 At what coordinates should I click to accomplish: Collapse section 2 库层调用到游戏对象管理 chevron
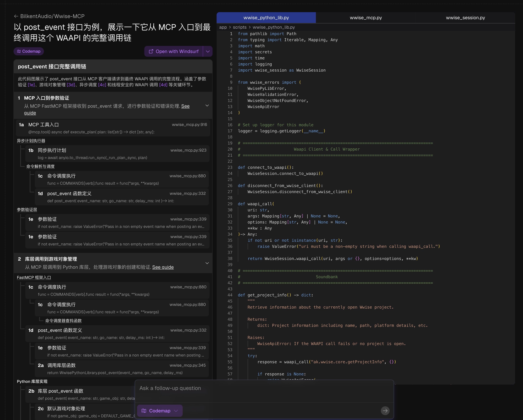click(x=207, y=263)
